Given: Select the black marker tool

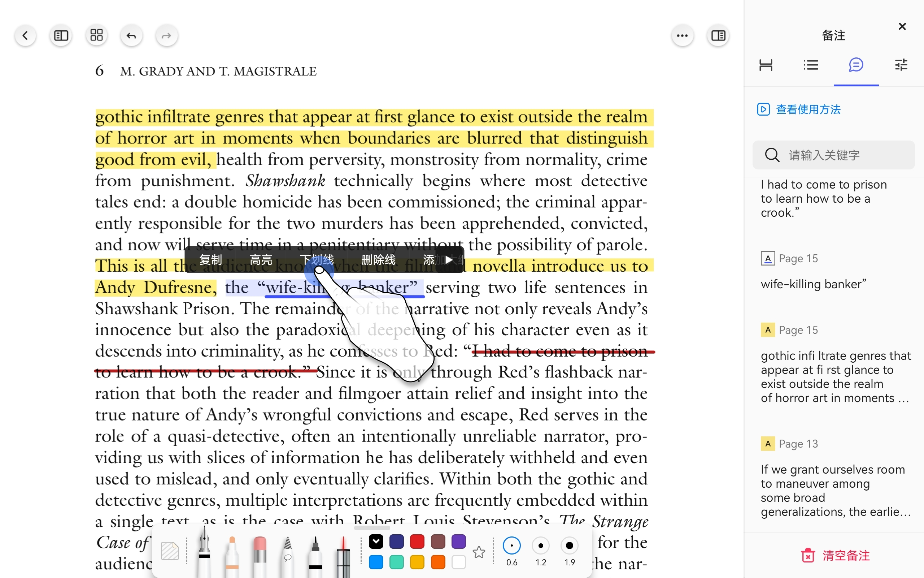Looking at the screenshot, I should pos(315,557).
